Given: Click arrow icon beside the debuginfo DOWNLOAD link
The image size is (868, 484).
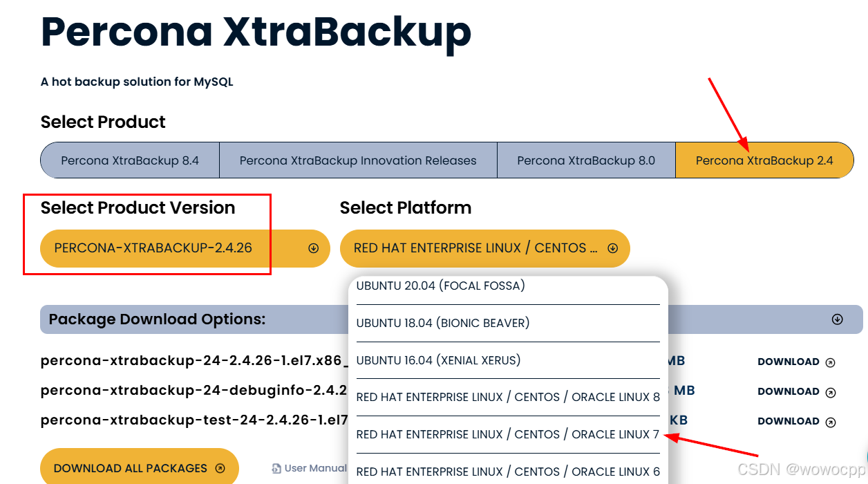Looking at the screenshot, I should 831,392.
